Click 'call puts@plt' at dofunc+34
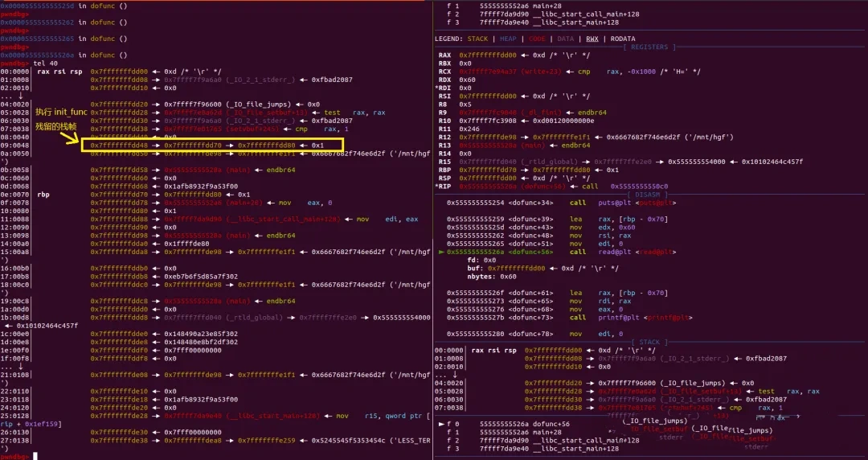Screen dimensions: 868x460 pos(623,203)
